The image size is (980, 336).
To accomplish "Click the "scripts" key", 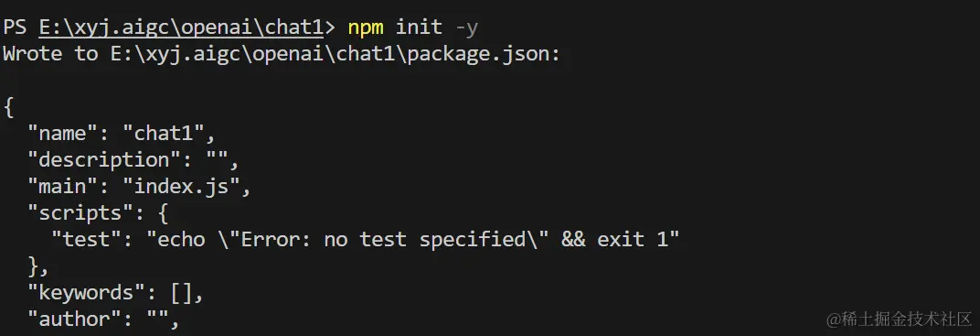I will point(80,213).
